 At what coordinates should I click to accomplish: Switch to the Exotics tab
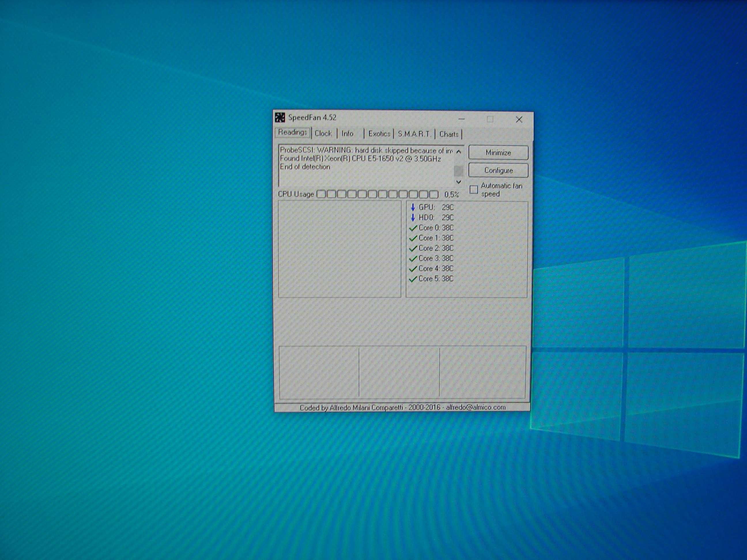click(x=379, y=134)
